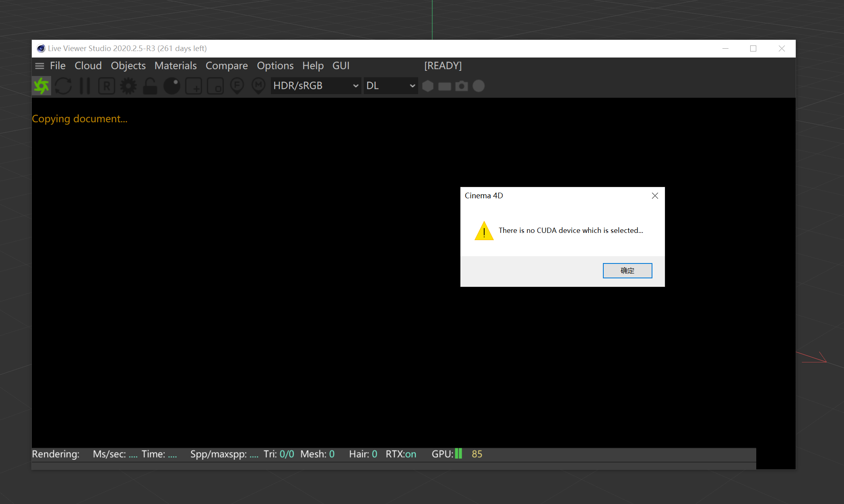Screen dimensions: 844x504
Task: Select the pick focus F icon
Action: pyautogui.click(x=237, y=86)
